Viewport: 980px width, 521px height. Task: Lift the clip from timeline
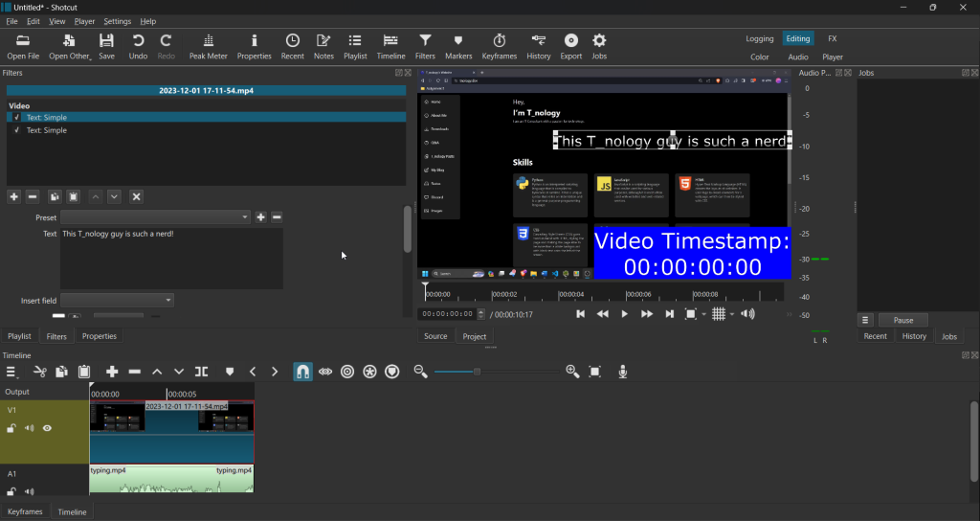click(157, 372)
